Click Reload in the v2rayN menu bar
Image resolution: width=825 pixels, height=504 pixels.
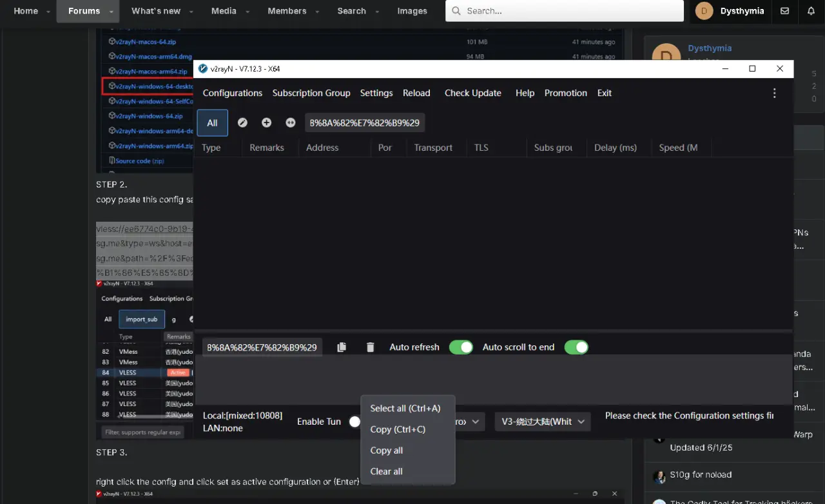coord(416,93)
